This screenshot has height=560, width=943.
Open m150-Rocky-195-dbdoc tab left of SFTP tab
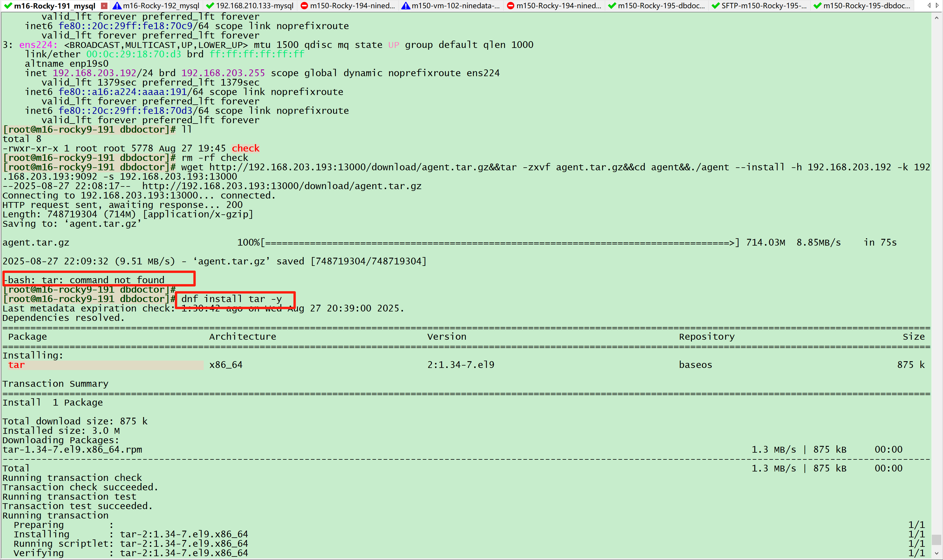(656, 6)
